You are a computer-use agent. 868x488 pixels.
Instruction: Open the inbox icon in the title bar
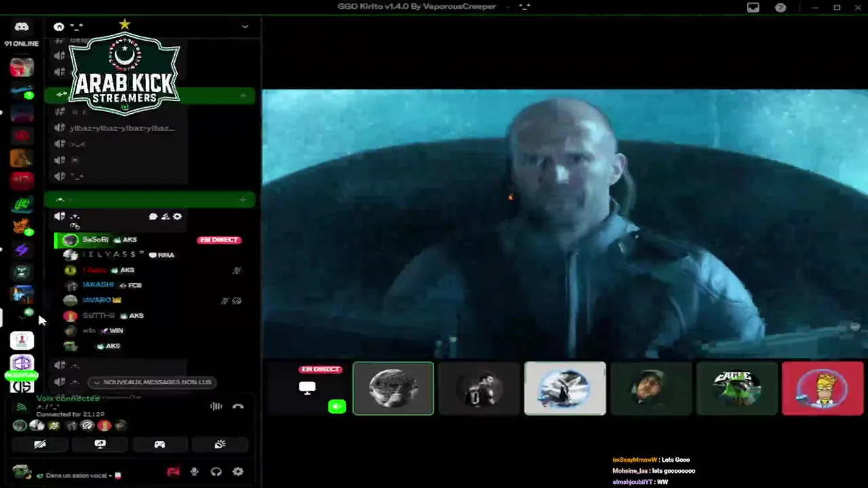753,7
